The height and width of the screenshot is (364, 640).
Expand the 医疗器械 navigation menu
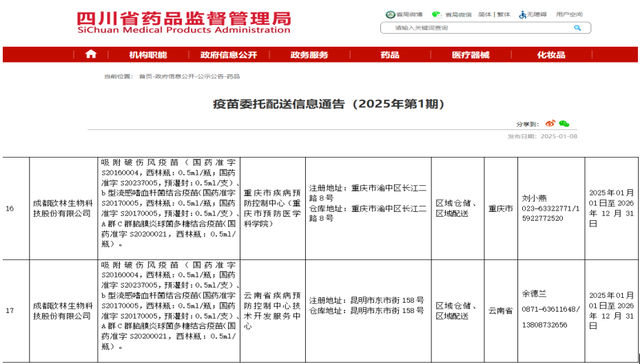pos(471,55)
